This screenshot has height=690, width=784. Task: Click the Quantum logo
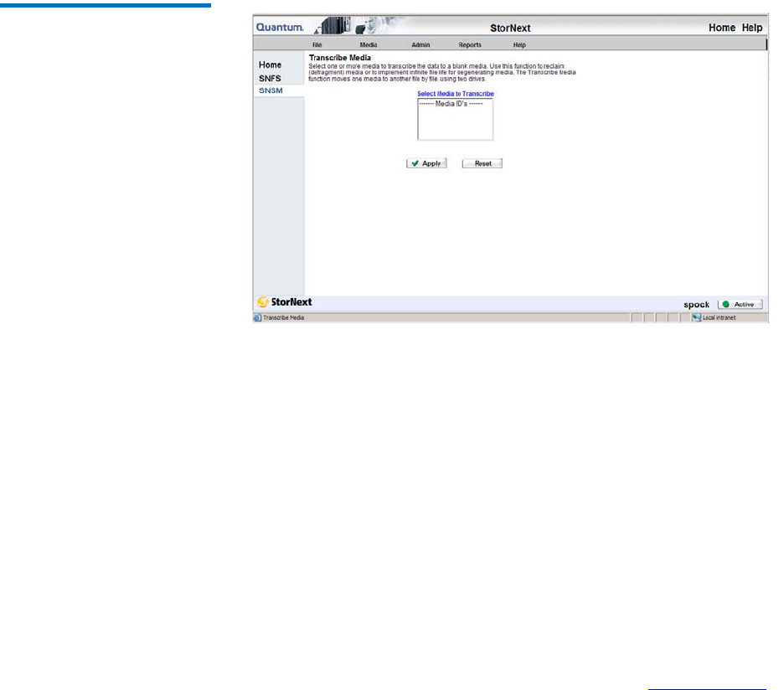pos(280,28)
